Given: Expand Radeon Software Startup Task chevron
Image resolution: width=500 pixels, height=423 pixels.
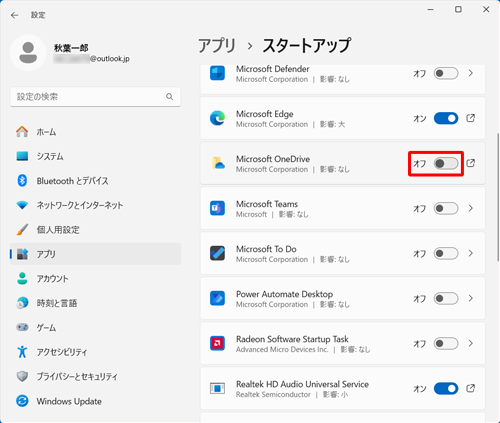Looking at the screenshot, I should (x=471, y=343).
